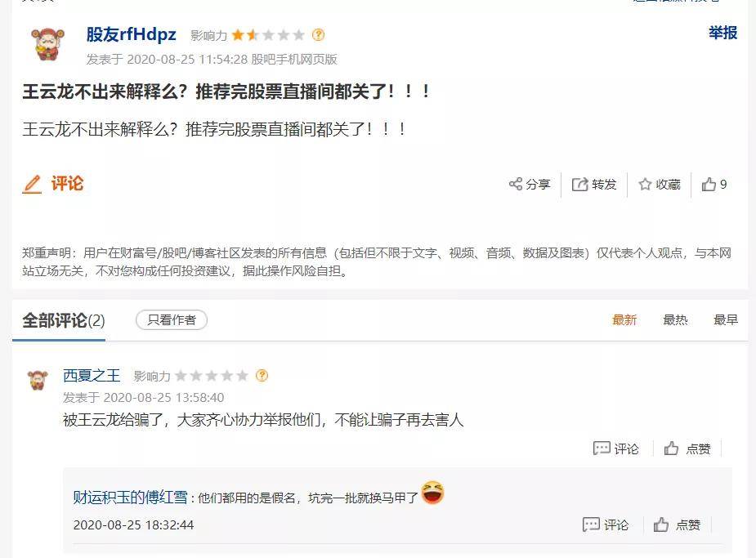The height and width of the screenshot is (558, 756).
Task: Click the favorite (收藏) star icon
Action: (645, 185)
